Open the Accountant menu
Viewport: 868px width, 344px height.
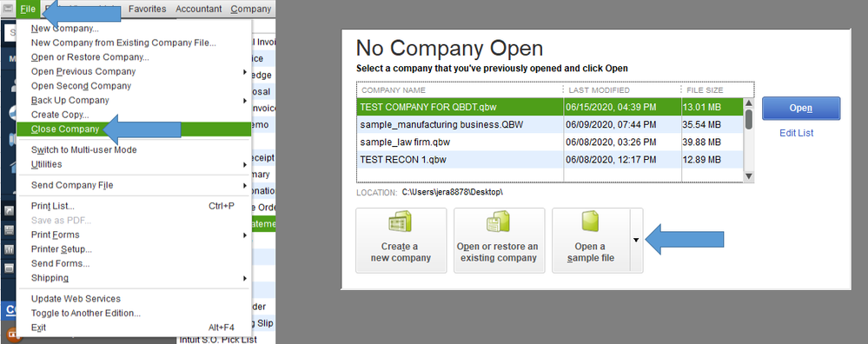[199, 9]
